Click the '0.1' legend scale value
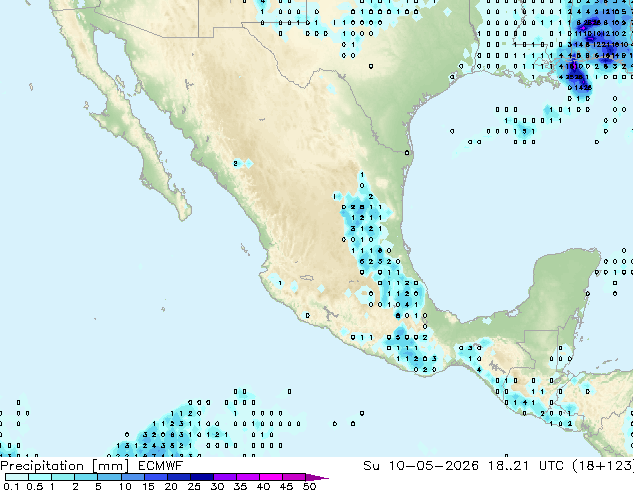634x490 pixels. click(11, 486)
